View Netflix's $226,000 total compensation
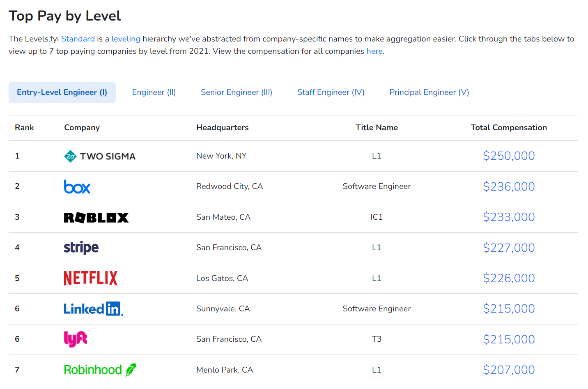 point(509,278)
